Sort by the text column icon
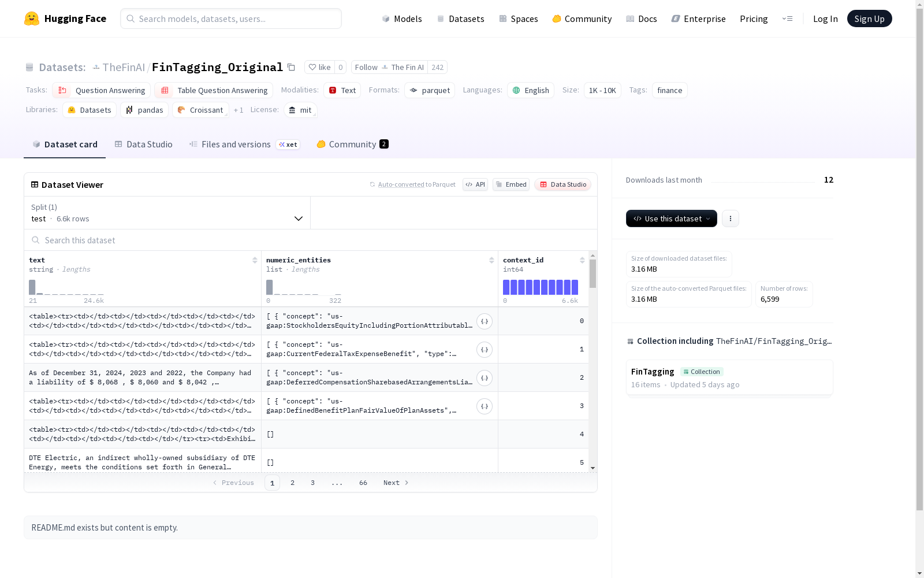This screenshot has width=924, height=578. pos(255,260)
